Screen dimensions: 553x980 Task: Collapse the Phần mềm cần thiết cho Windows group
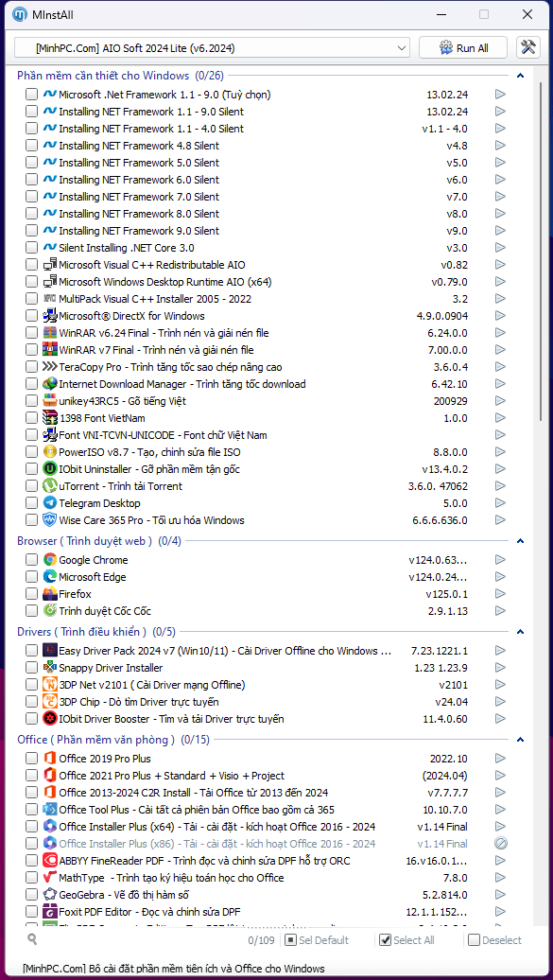(520, 77)
